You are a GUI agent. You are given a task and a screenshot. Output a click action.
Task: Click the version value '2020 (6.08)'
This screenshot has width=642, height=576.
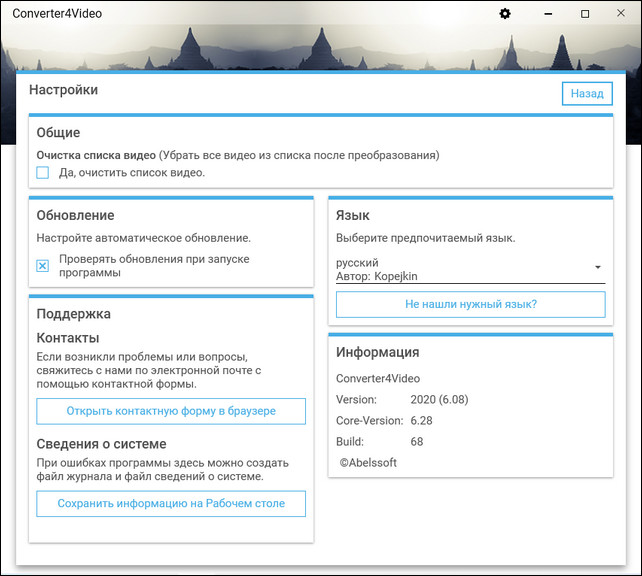pos(439,400)
